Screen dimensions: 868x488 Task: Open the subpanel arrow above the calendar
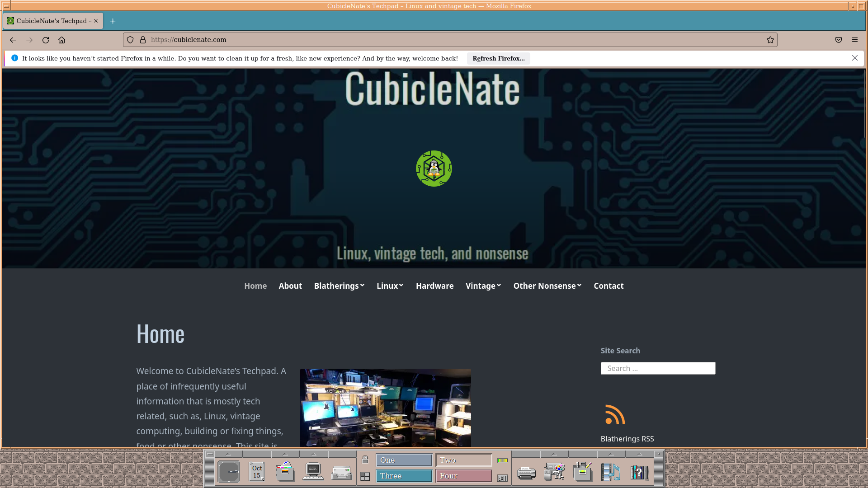pos(257,454)
